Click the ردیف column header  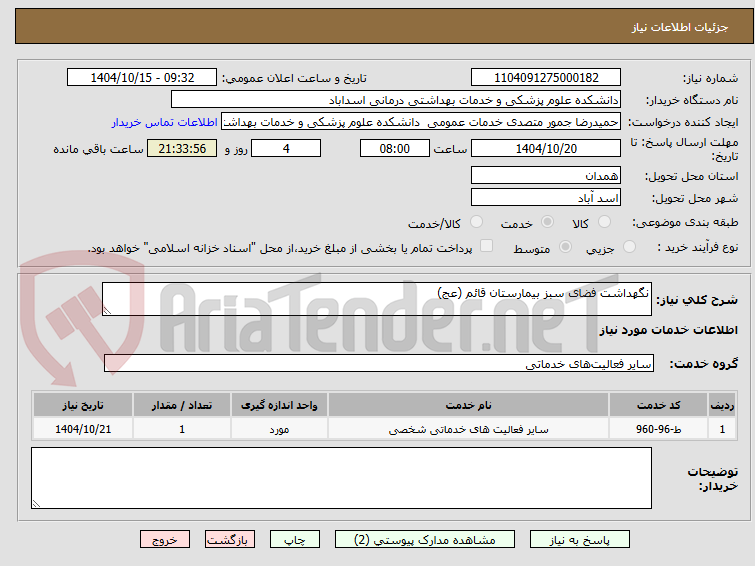point(722,405)
